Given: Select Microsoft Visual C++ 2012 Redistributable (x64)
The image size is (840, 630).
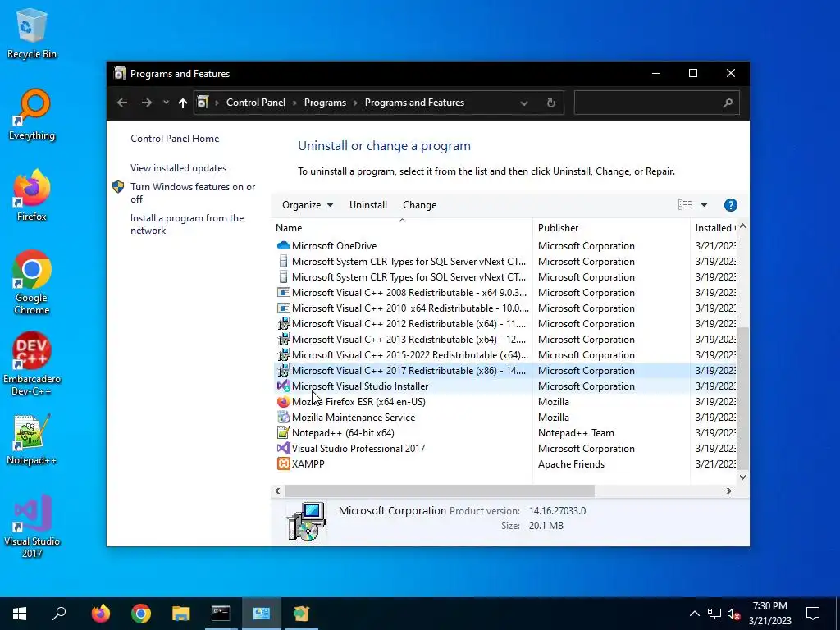Looking at the screenshot, I should 504,323.
